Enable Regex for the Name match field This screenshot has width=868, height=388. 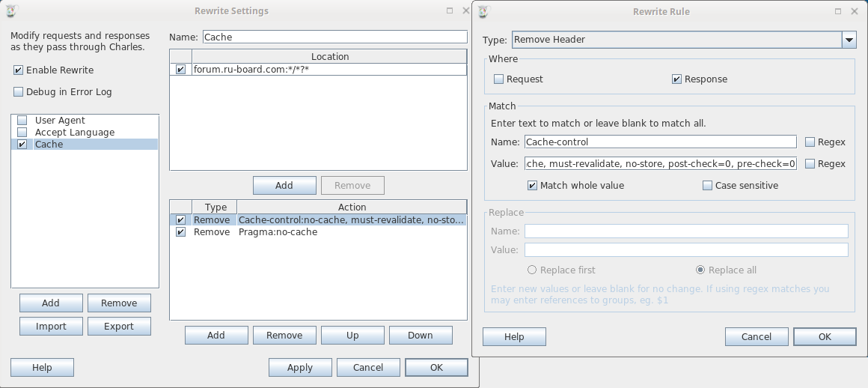pyautogui.click(x=810, y=142)
